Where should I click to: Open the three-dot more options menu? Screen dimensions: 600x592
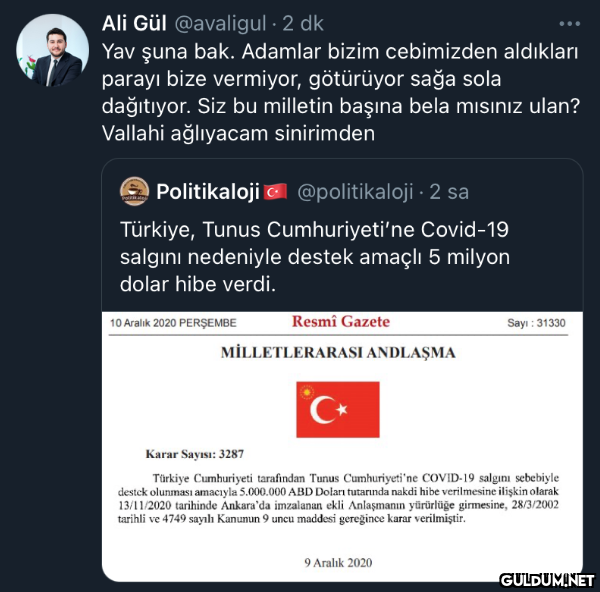[569, 24]
